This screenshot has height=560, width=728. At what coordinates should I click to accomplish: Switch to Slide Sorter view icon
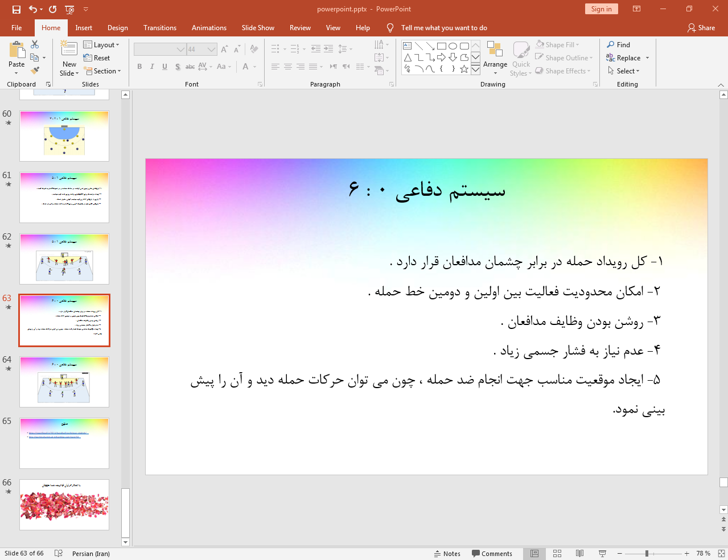[557, 553]
